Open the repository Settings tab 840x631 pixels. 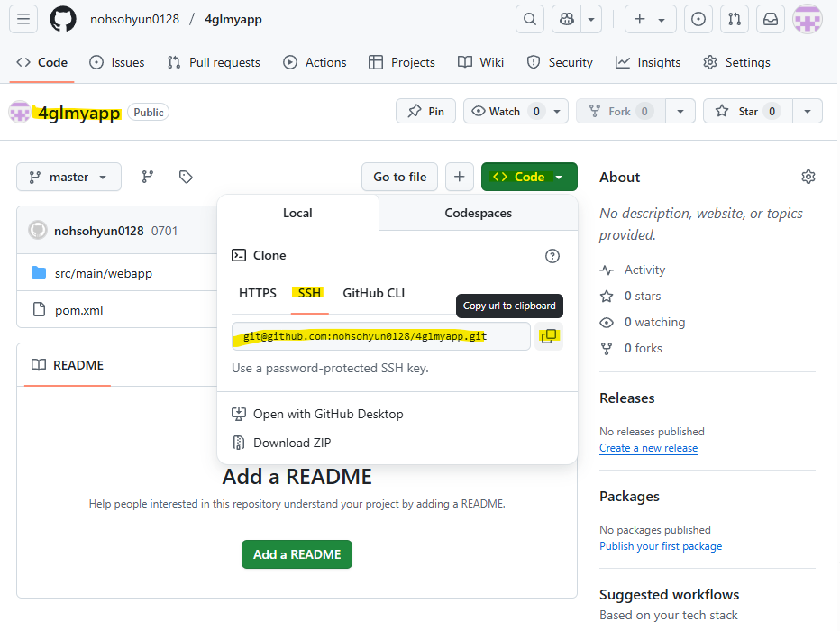736,63
